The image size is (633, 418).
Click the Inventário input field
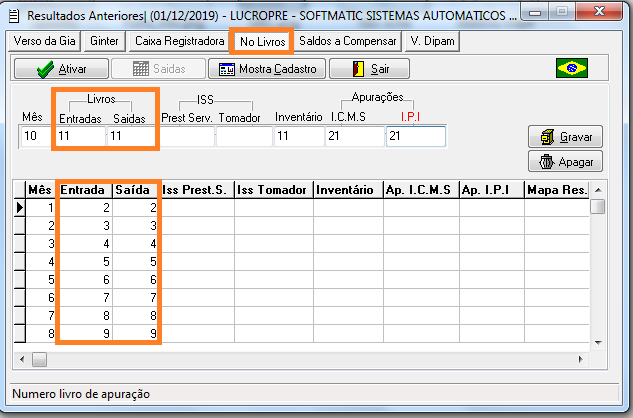299,136
